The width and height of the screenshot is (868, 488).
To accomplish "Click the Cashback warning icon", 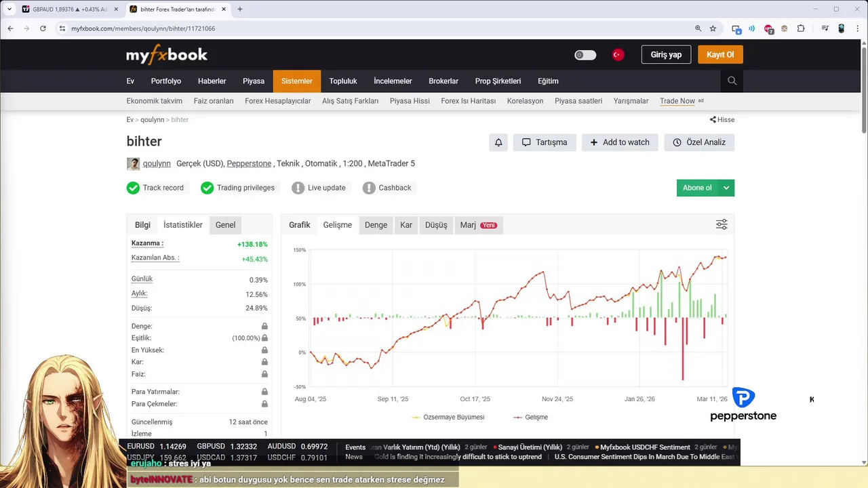I will [x=369, y=188].
